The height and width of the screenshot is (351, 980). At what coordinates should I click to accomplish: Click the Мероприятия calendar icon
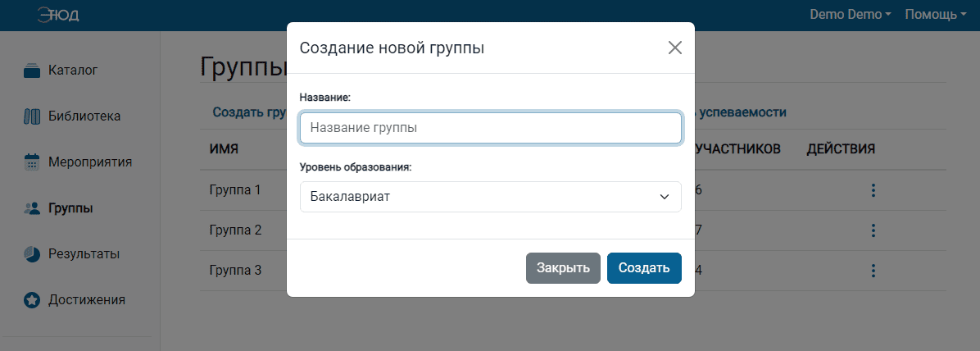tap(32, 162)
